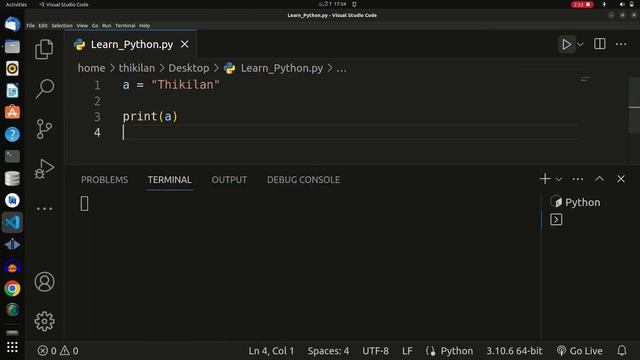The image size is (640, 360).
Task: Close the terminal panel
Action: [x=621, y=179]
